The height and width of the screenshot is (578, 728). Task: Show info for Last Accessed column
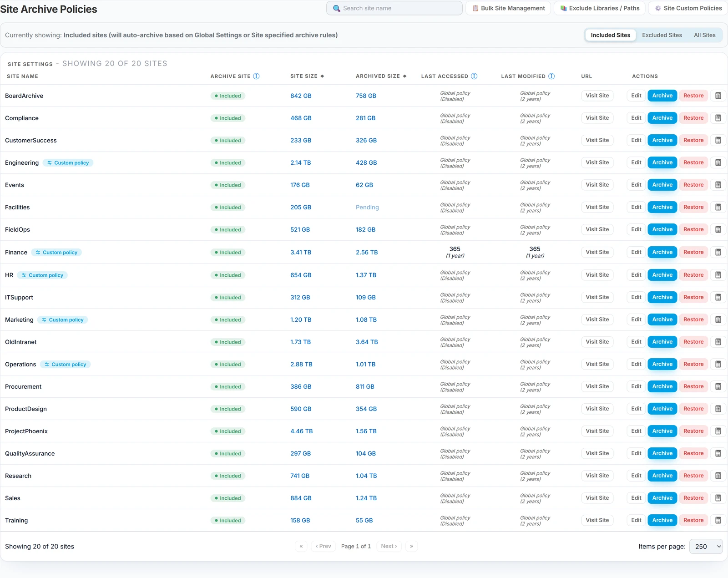pyautogui.click(x=474, y=76)
